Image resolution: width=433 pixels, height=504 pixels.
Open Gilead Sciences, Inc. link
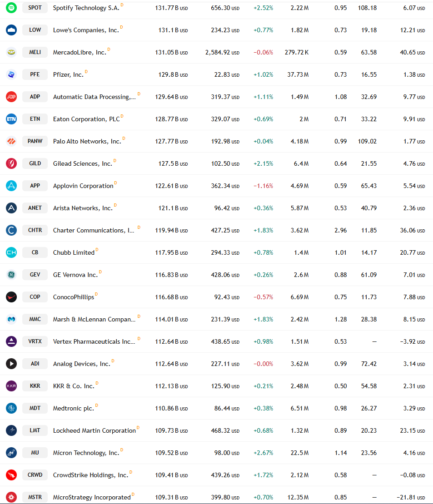tap(83, 163)
